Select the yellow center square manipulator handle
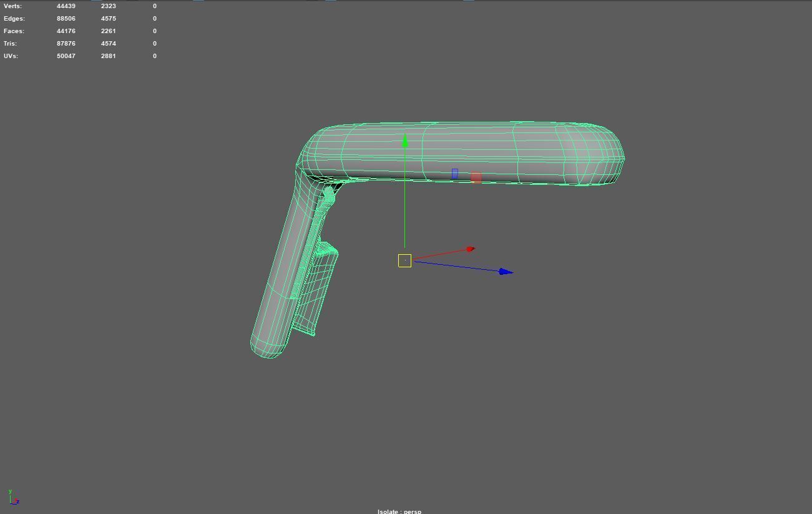This screenshot has height=514, width=812. pos(404,260)
